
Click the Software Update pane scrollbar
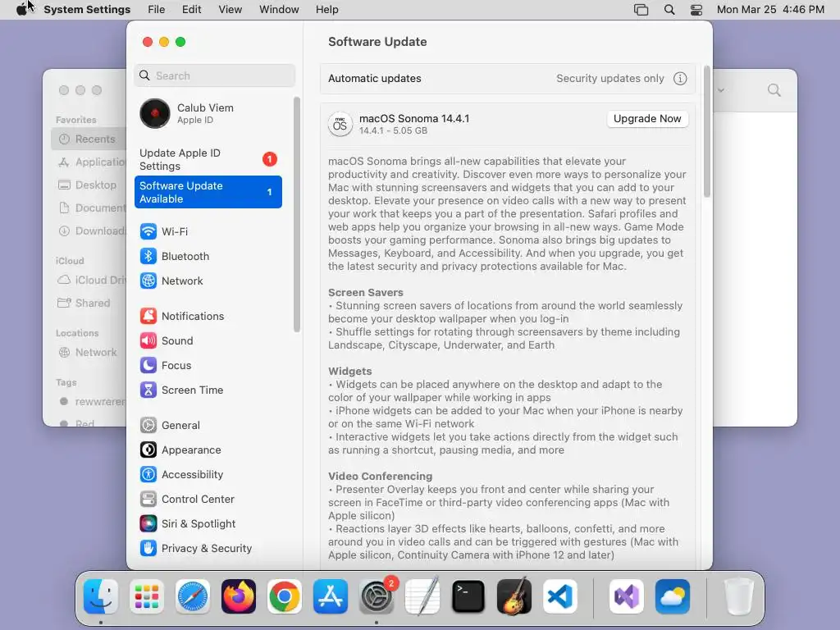coord(706,131)
